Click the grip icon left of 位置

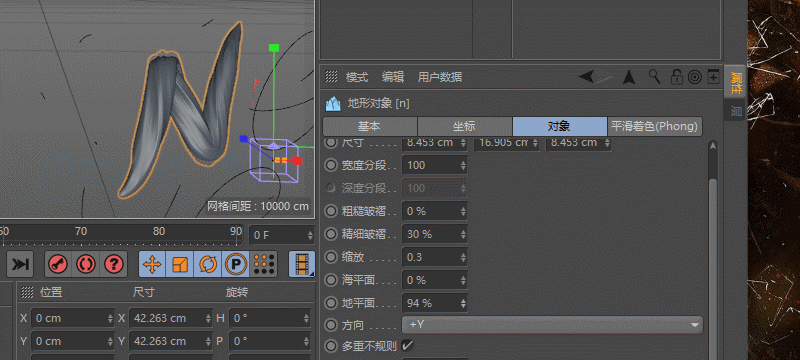click(27, 292)
